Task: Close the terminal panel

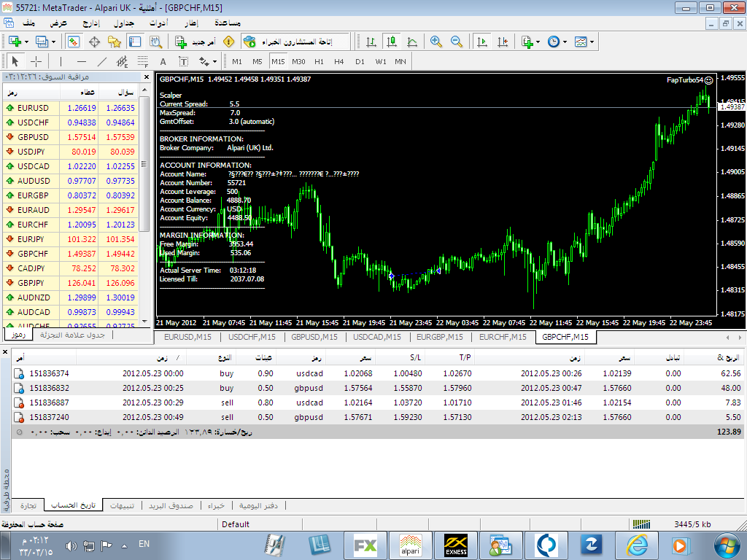Action: tap(5, 352)
